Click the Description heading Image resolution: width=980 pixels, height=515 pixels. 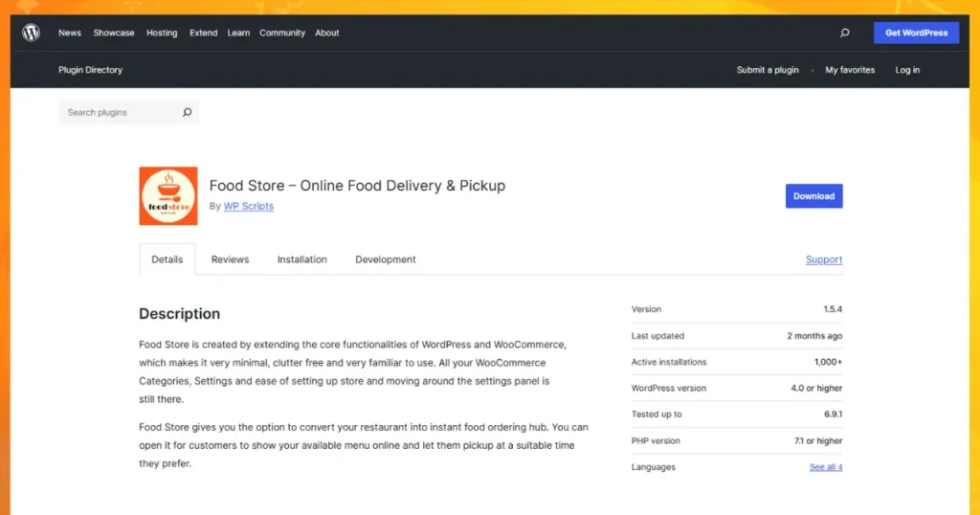coord(179,314)
